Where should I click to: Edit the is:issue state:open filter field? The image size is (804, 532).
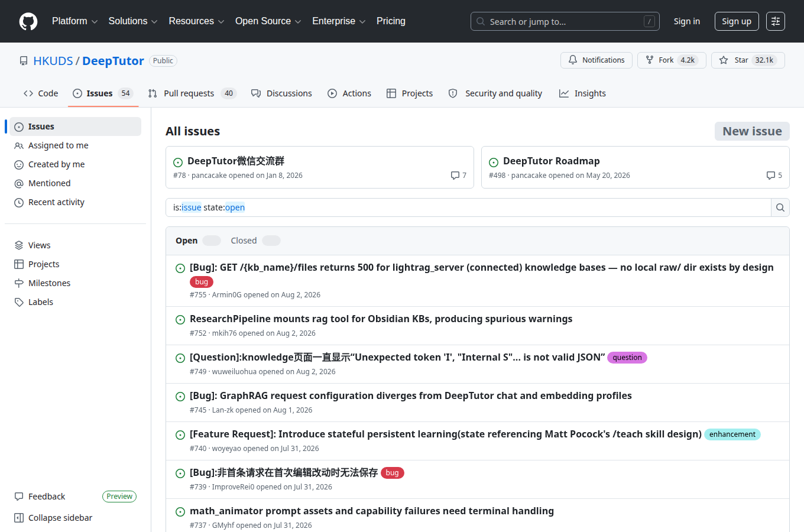[468, 207]
